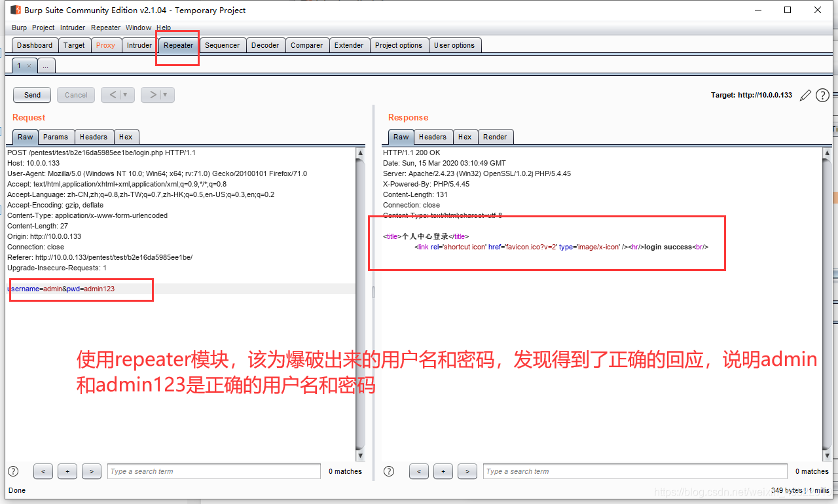Viewport: 838px width, 504px height.
Task: Send the request in Repeater
Action: tap(32, 95)
